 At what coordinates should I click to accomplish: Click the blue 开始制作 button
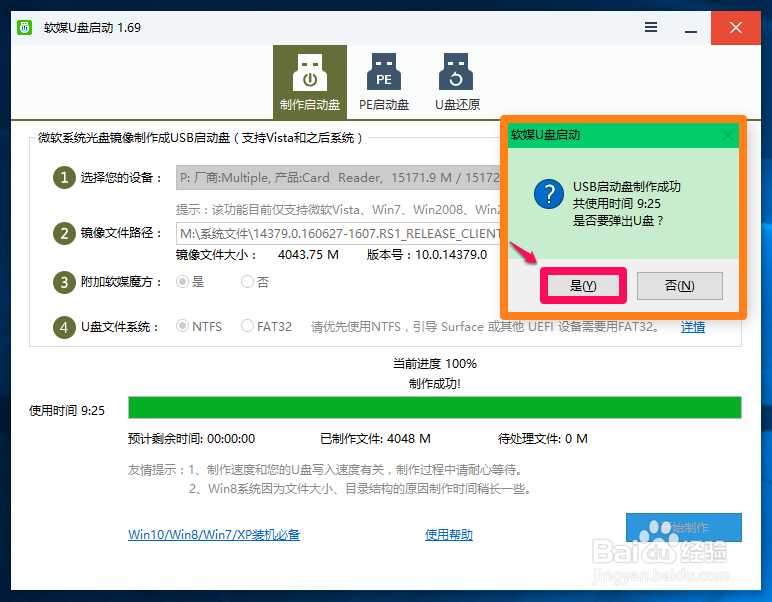(684, 527)
